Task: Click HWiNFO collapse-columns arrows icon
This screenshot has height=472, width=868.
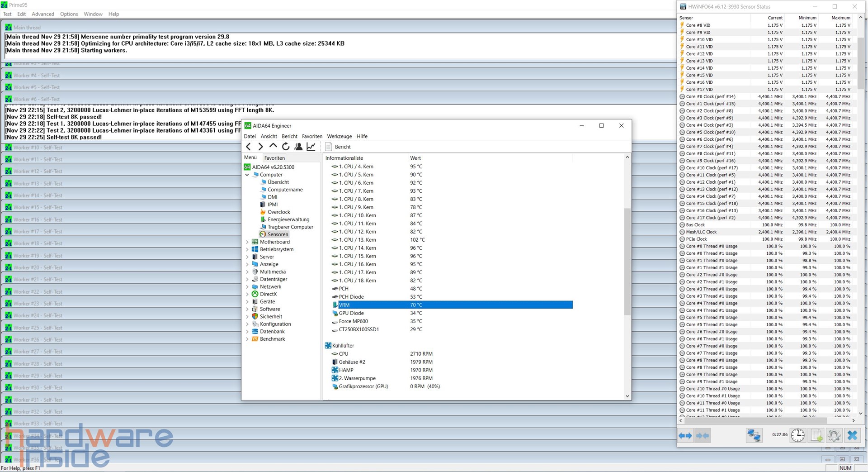Action: point(703,436)
